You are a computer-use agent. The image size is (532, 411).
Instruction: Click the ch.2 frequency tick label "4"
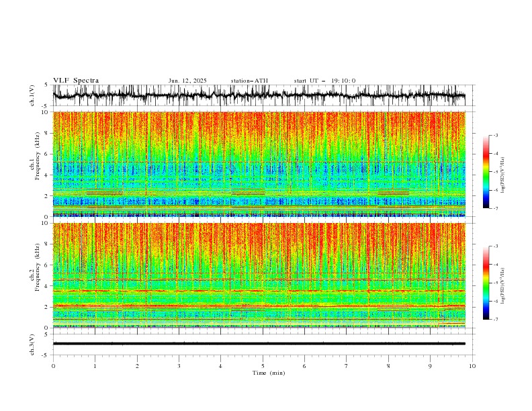47,286
